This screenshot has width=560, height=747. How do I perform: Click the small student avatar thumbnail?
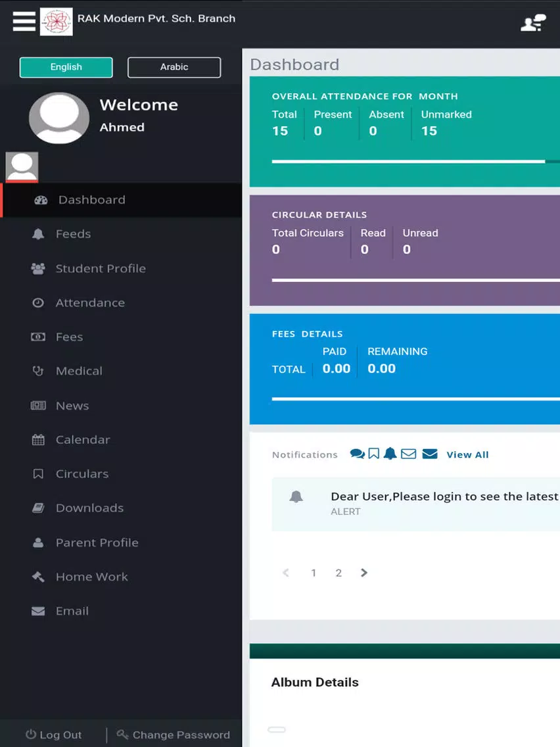[x=22, y=167]
